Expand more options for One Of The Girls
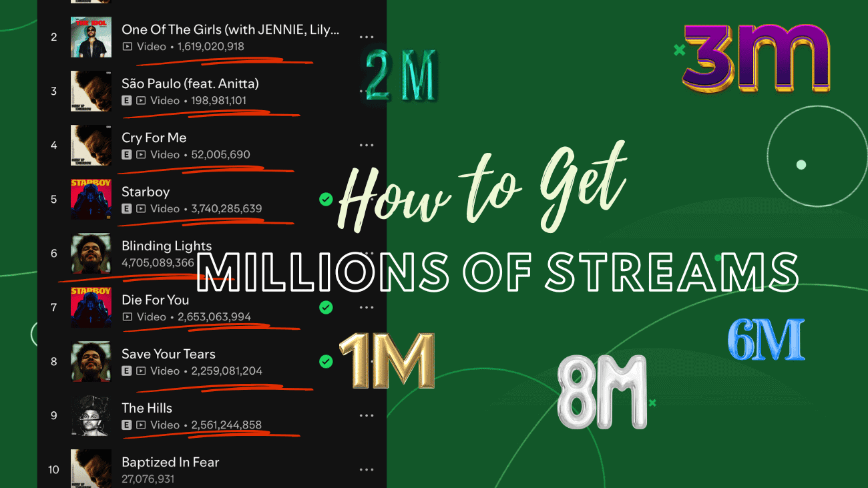 click(x=367, y=37)
